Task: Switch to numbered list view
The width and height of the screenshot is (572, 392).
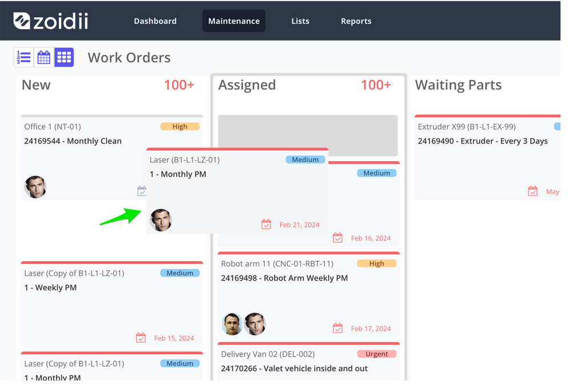Action: (23, 57)
